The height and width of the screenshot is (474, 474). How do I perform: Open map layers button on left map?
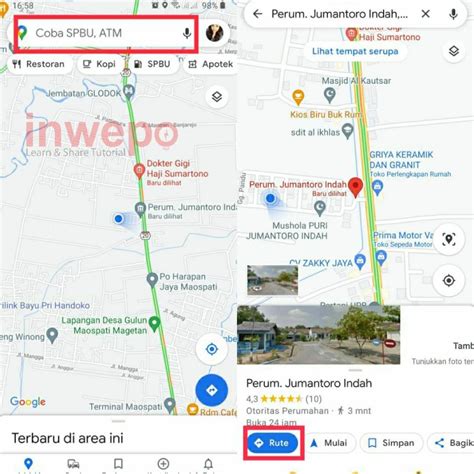[217, 97]
